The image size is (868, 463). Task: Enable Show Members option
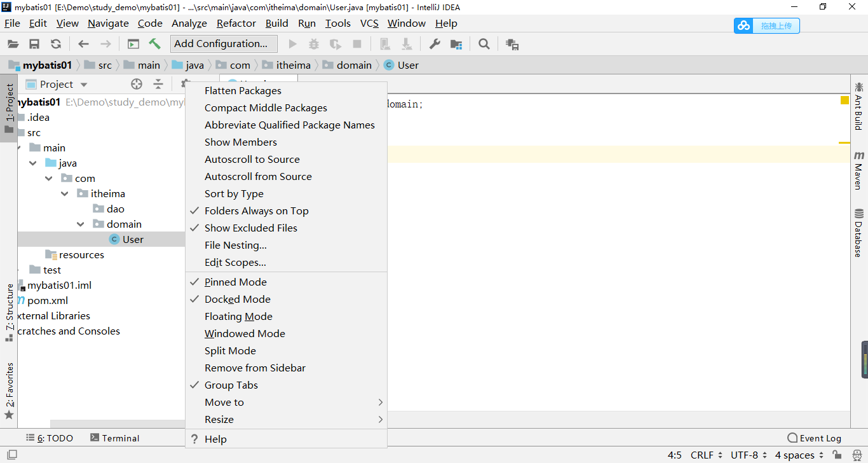point(286,142)
